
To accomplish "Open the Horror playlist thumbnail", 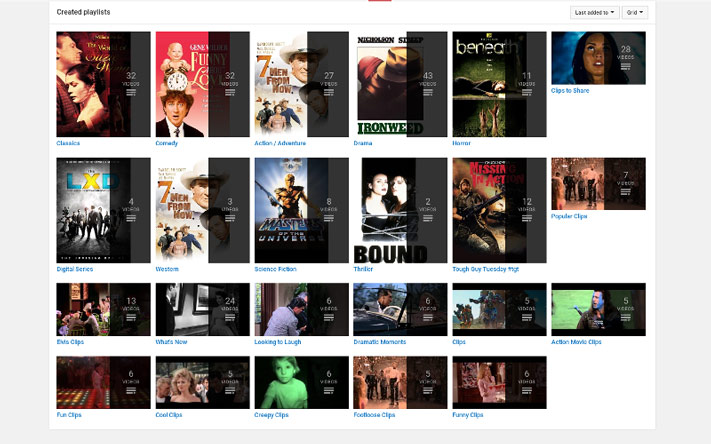I will coord(500,84).
